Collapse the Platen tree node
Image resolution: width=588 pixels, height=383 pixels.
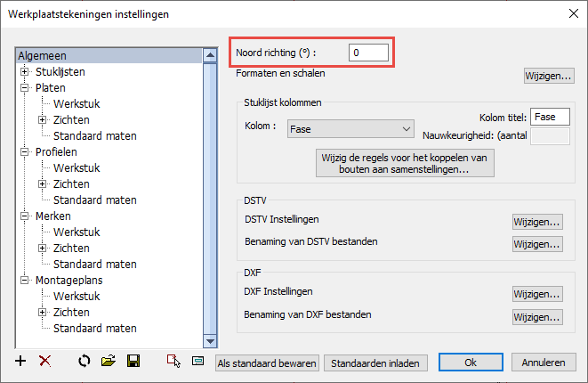tap(24, 87)
